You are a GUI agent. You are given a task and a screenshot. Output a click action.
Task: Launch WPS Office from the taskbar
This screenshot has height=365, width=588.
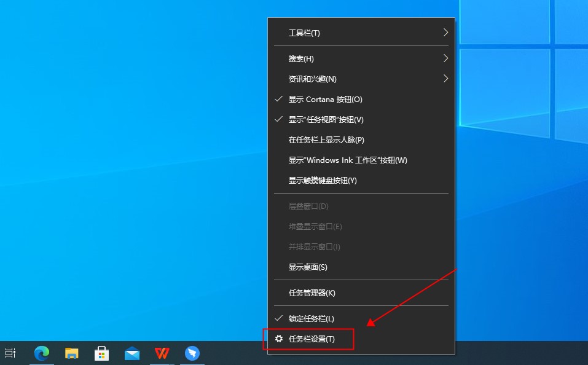tap(162, 353)
